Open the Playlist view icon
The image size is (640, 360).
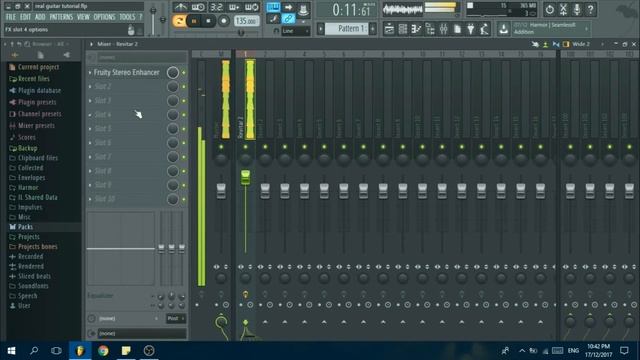389,29
